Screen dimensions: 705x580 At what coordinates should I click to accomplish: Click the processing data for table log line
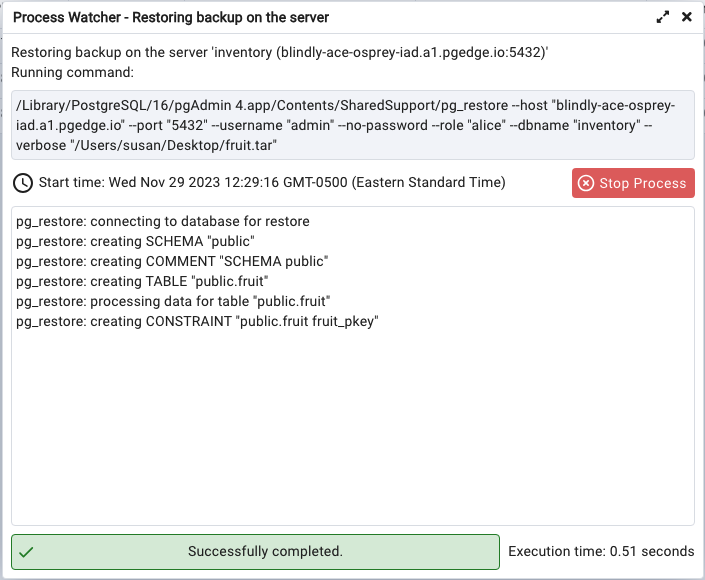pyautogui.click(x=173, y=301)
